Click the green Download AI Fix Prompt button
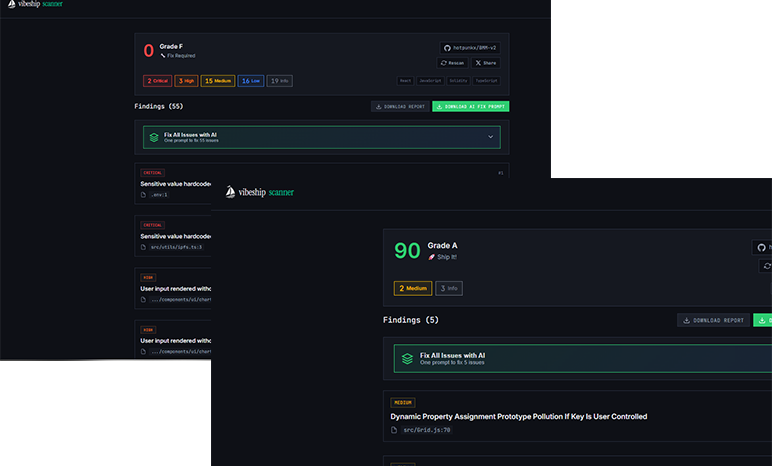Image resolution: width=772 pixels, height=466 pixels. point(471,106)
